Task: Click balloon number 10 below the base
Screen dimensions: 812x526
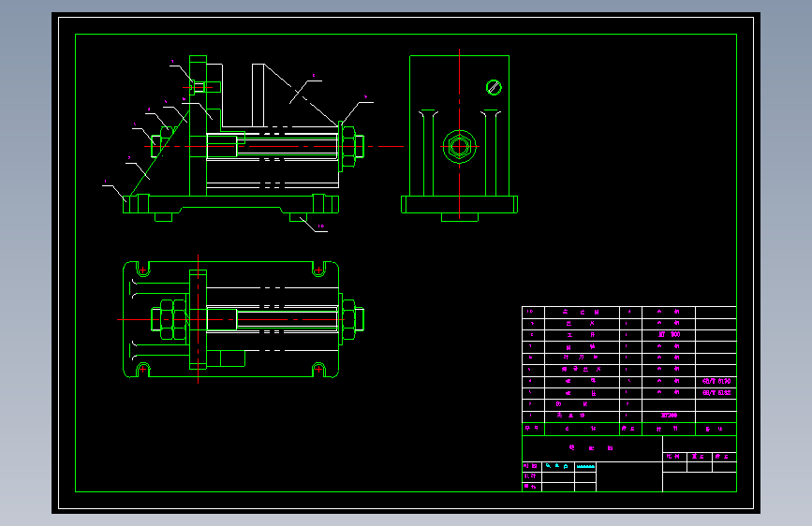Action: tap(321, 226)
